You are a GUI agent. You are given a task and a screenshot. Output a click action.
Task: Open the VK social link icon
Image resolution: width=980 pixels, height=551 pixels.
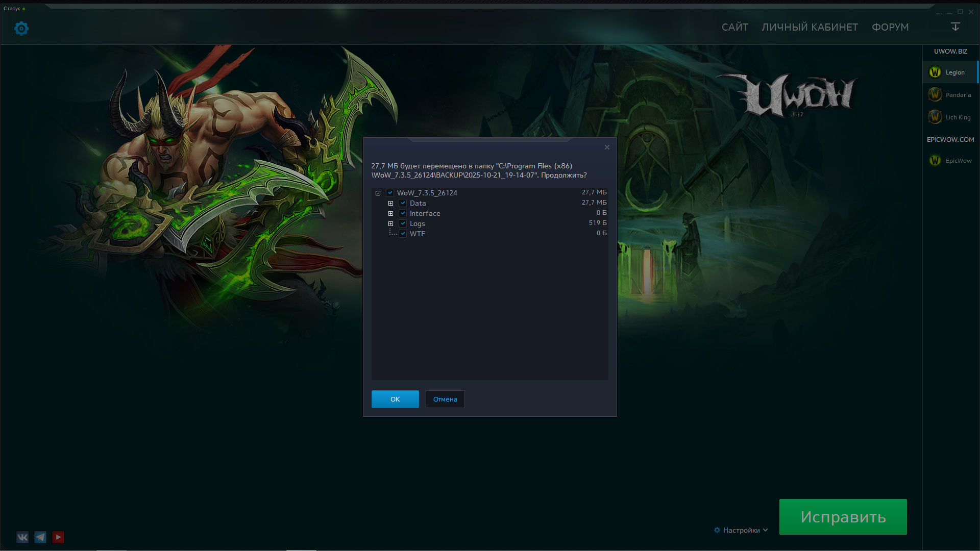tap(22, 537)
